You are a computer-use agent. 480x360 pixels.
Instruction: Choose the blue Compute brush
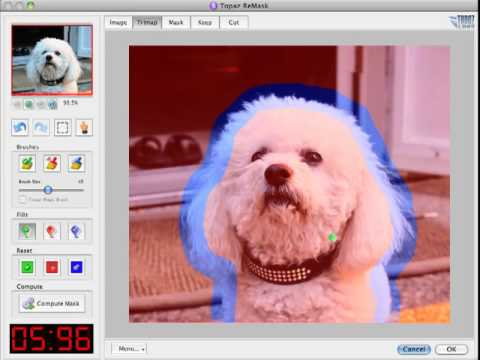(x=76, y=163)
